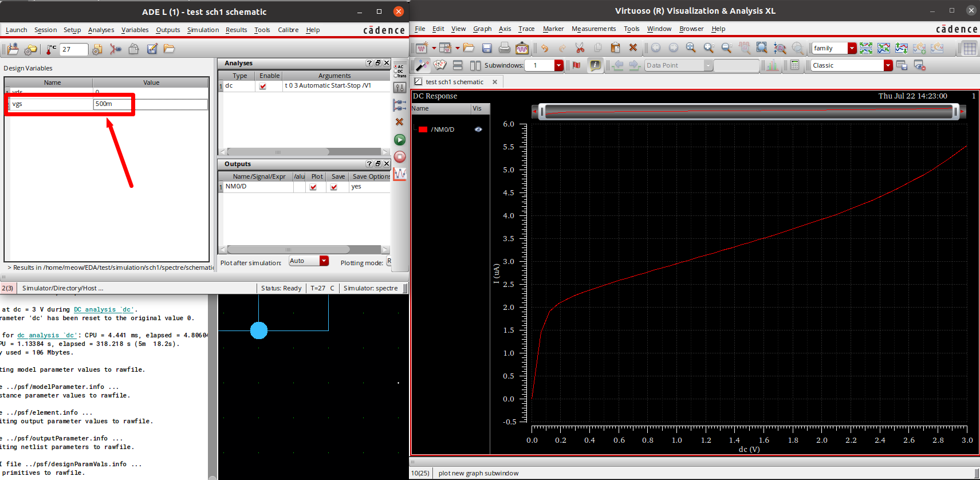Toggle the dc analysis Enable checkbox
980x480 pixels.
click(x=263, y=86)
